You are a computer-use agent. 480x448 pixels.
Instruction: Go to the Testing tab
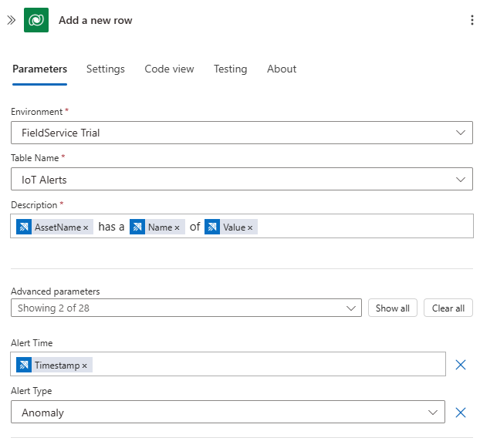pyautogui.click(x=230, y=69)
